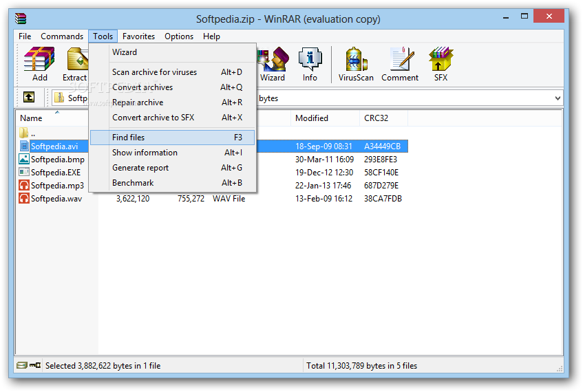Click the Softpedia.wav headphone icon
This screenshot has width=583, height=392.
[x=24, y=198]
